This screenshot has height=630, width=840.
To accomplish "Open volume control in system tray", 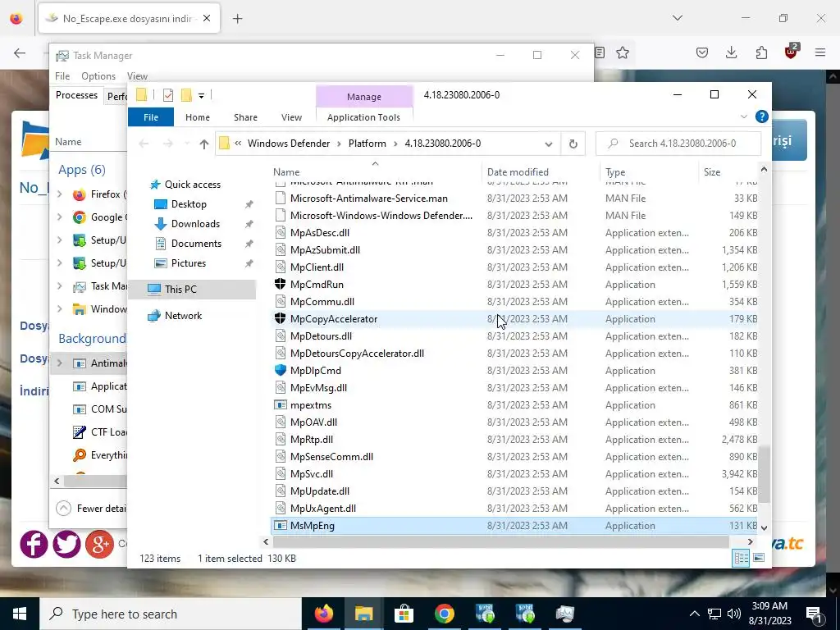I will click(x=734, y=614).
